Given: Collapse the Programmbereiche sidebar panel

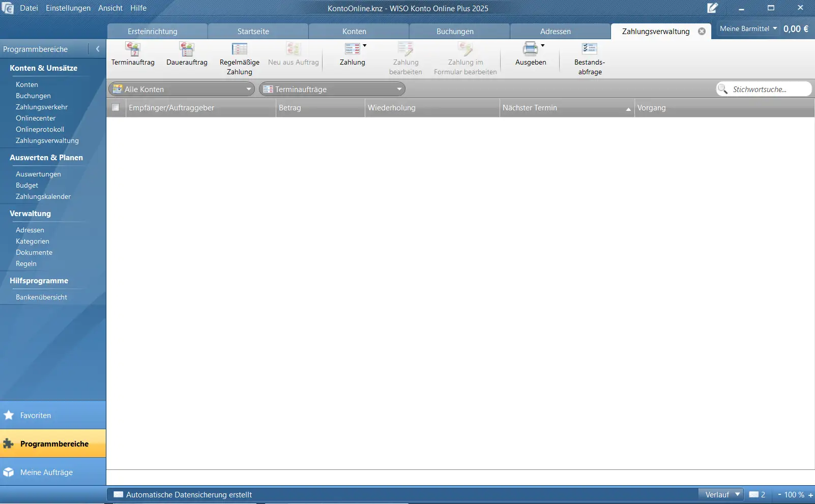Looking at the screenshot, I should coord(97,49).
